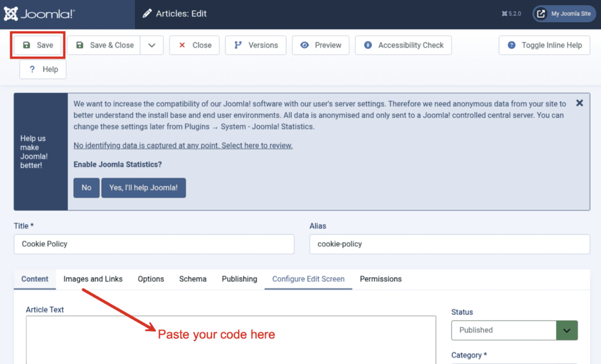Image resolution: width=601 pixels, height=364 pixels.
Task: Close the article editor via Close button
Action: click(194, 45)
